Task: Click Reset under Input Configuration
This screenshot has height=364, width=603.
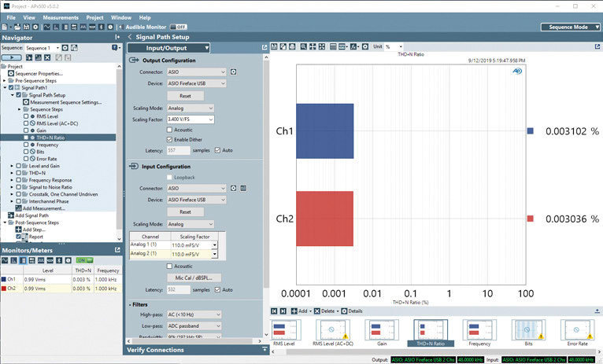Action: click(185, 212)
